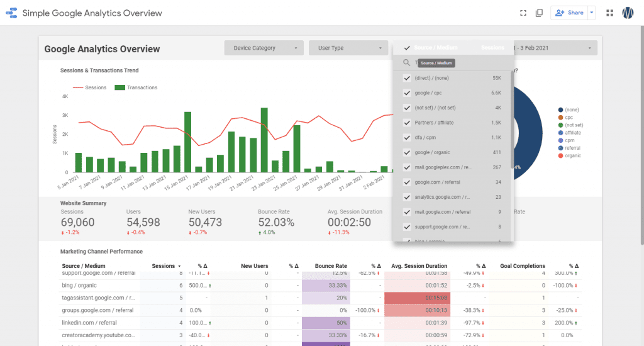Screen dimensions: 644x346
Task: Open the Google apps grid icon
Action: pos(609,13)
